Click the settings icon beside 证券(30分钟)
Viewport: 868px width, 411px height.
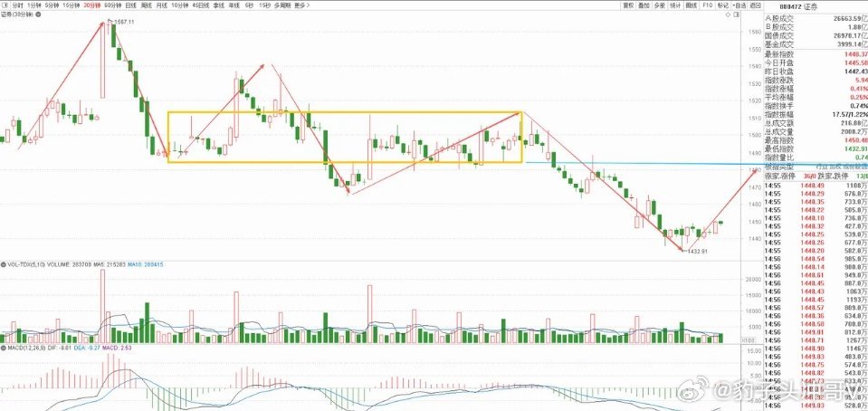coord(38,14)
